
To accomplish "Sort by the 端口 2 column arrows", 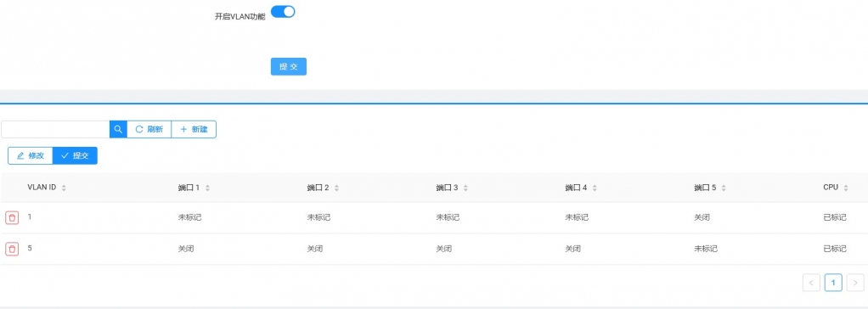I will [x=336, y=188].
